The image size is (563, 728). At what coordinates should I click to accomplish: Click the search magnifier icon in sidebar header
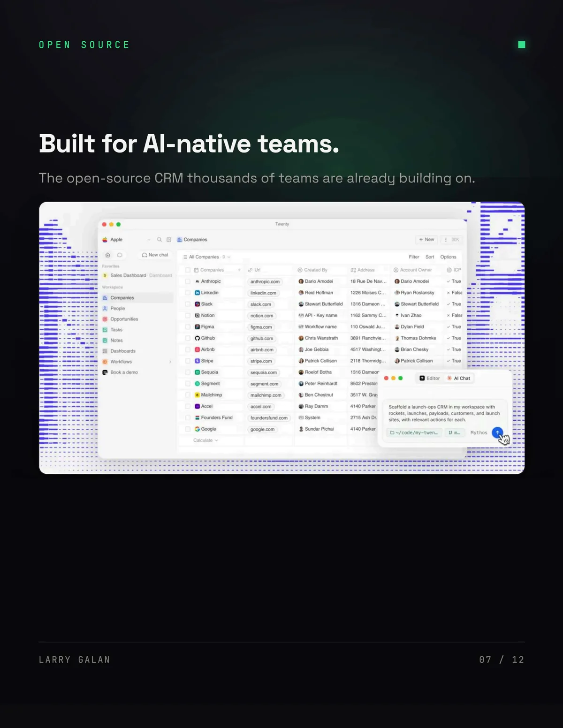tap(160, 240)
